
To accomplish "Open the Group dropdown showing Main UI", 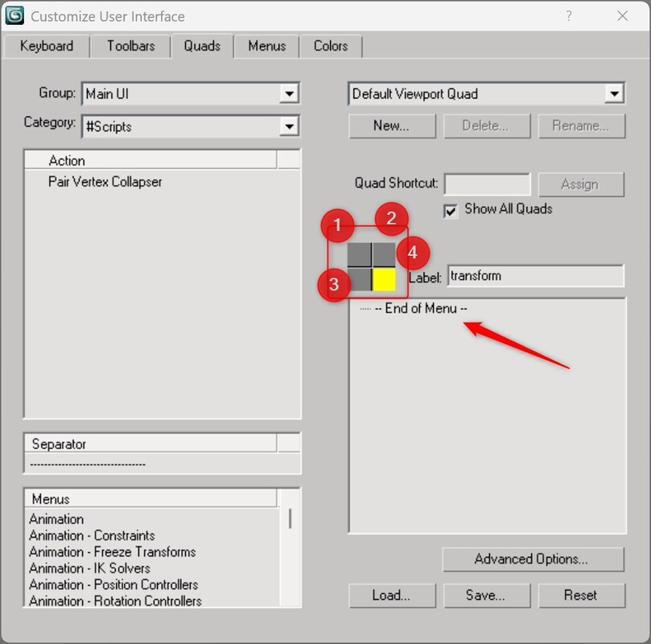I will pos(290,94).
